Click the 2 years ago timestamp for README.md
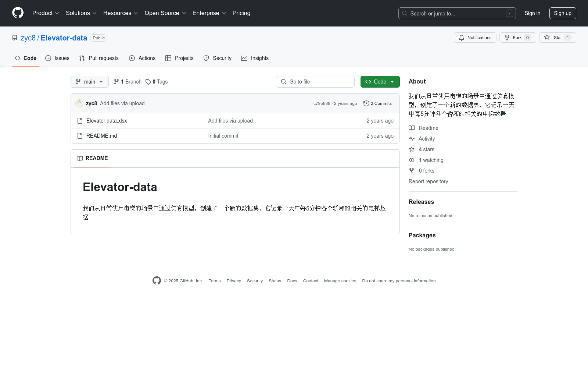588x368 pixels. click(380, 136)
